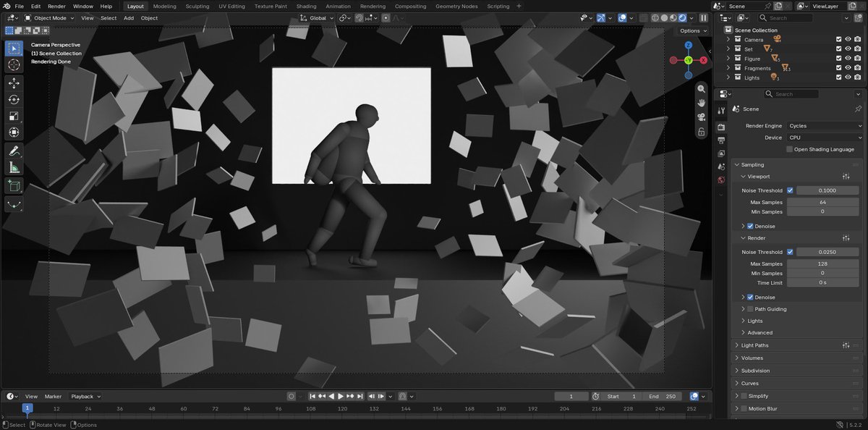Open the View Layer properties tab
868x430 pixels.
[x=721, y=153]
